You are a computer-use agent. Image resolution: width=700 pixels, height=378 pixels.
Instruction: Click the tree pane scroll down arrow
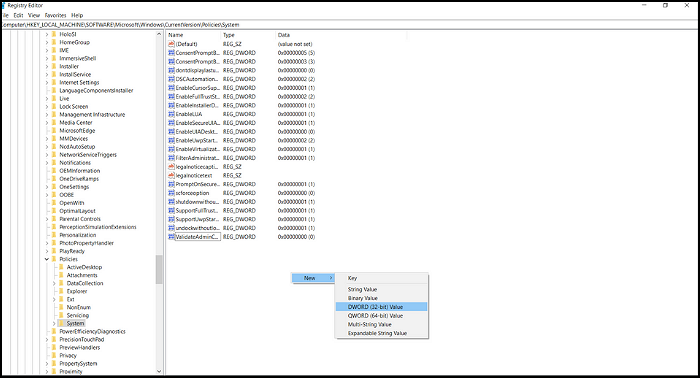point(159,371)
